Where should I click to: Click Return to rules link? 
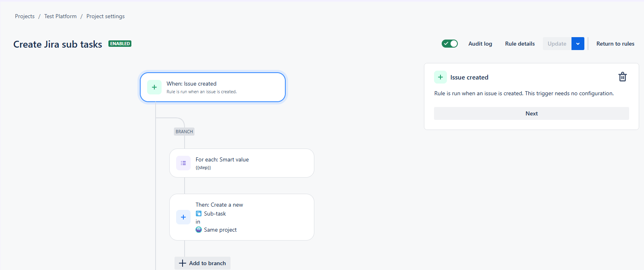point(615,44)
